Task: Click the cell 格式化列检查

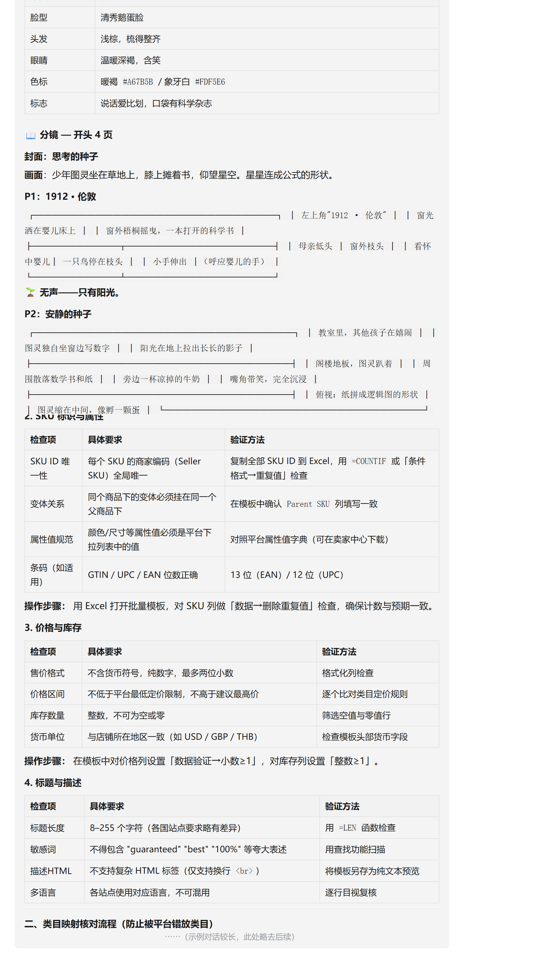Action: [377, 673]
